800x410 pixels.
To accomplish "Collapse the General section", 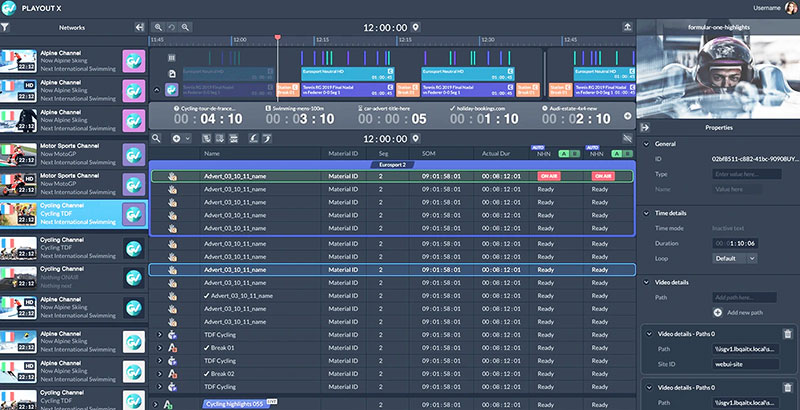I will pyautogui.click(x=646, y=144).
